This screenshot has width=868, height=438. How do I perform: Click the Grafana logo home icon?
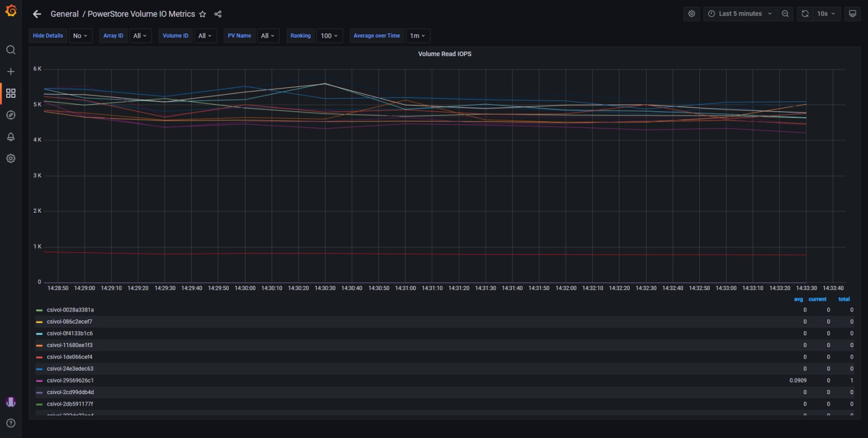[x=11, y=10]
